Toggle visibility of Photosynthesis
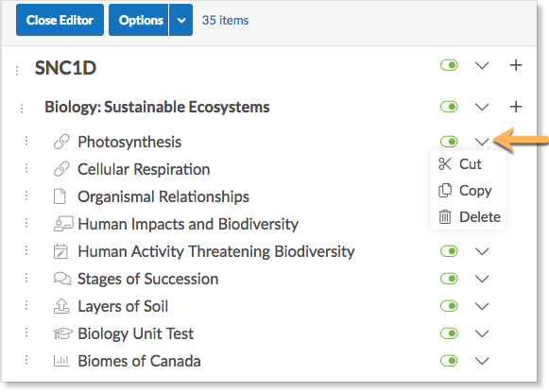Screen dimensions: 549x392 point(449,142)
